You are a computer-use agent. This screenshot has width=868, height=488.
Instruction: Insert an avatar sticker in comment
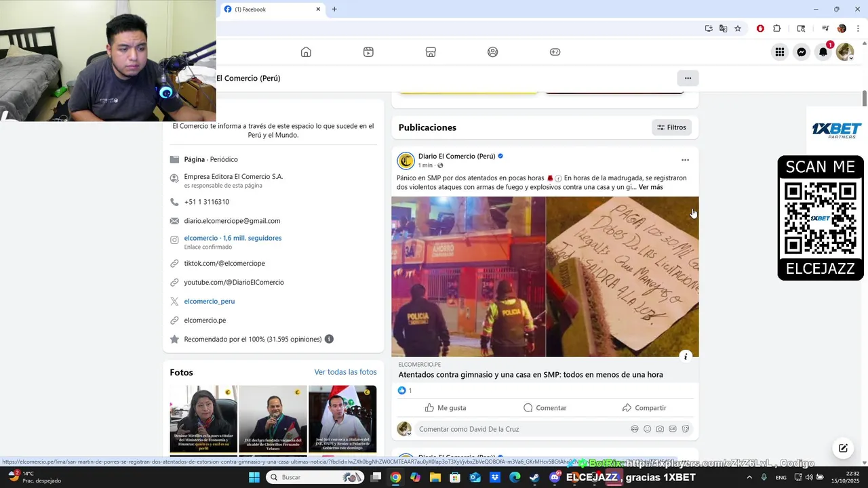click(x=635, y=429)
